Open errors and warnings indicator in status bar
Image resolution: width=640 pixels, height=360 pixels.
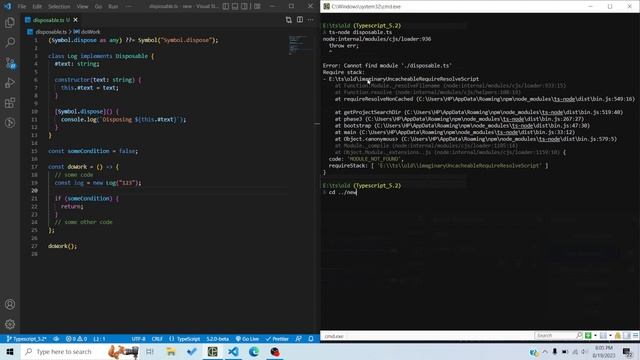tap(76, 339)
